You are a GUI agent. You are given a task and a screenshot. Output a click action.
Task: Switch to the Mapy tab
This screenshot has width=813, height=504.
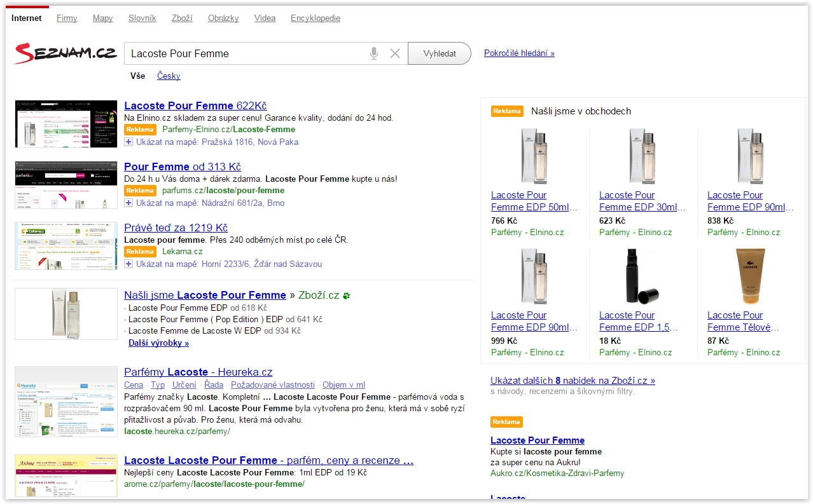(103, 18)
